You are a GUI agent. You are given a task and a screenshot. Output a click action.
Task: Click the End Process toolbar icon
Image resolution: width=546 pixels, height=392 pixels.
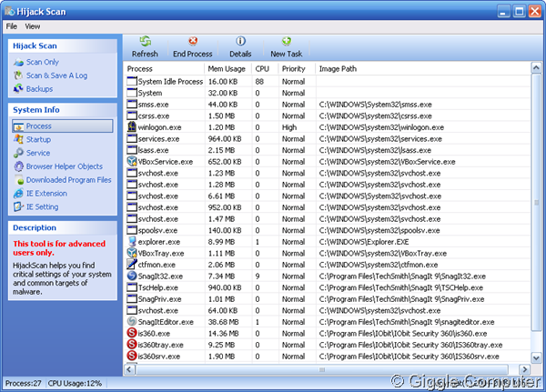(x=193, y=41)
